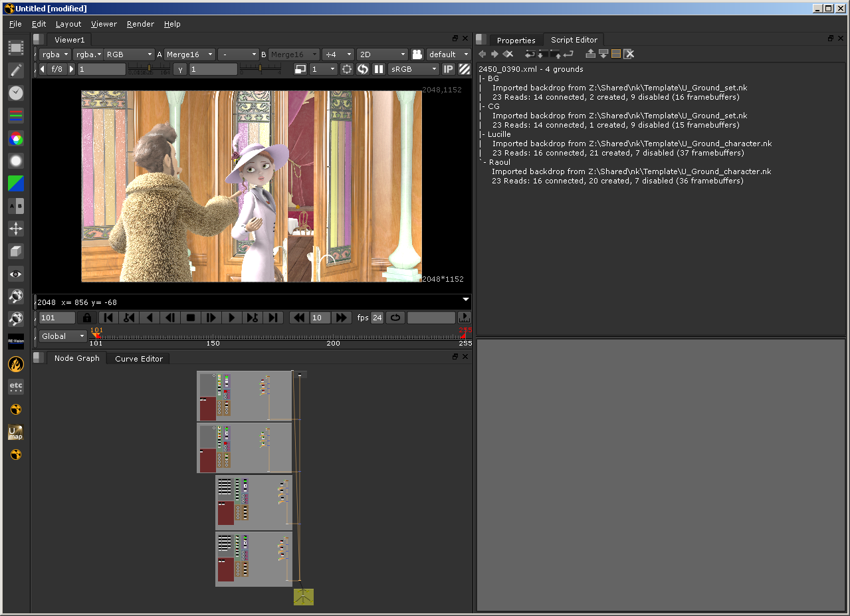Open the Time nodes clock icon
Screen dimensions: 850x616
tap(16, 93)
